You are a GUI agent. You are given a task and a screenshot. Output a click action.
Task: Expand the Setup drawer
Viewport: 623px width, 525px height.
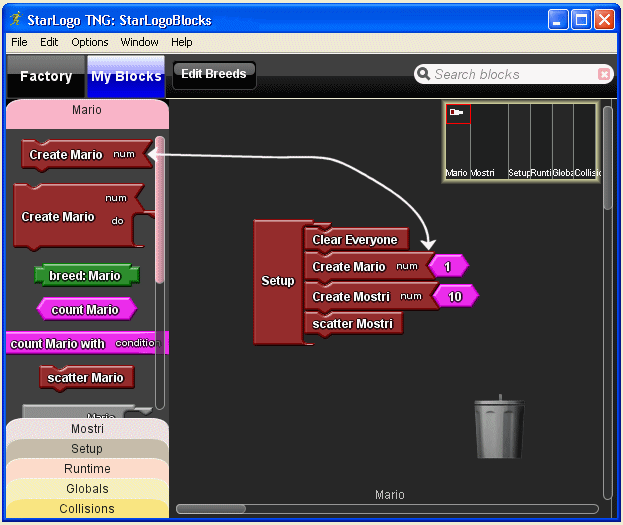click(x=87, y=449)
